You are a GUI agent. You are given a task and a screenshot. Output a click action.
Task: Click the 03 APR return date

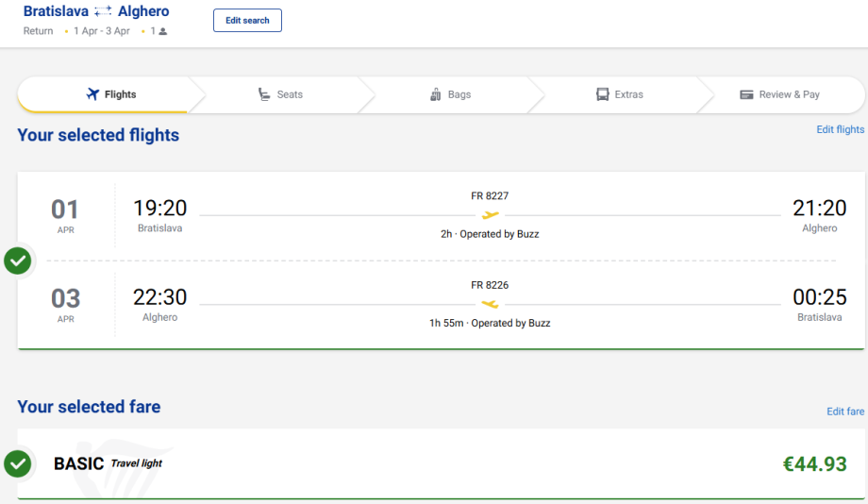click(x=65, y=302)
